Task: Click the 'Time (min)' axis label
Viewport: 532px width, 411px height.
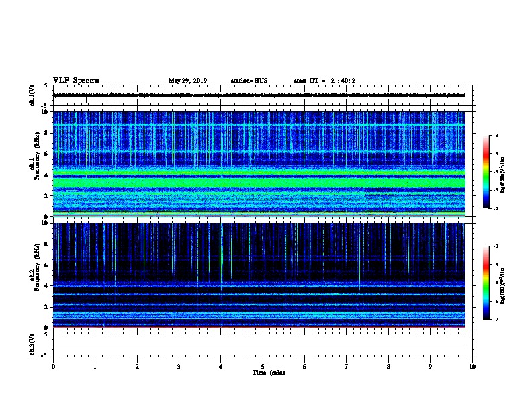Action: 269,373
